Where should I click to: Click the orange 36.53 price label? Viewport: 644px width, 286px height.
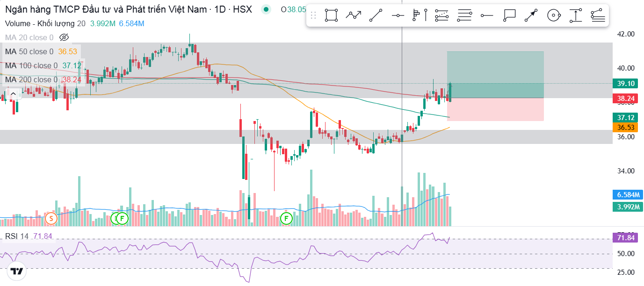pyautogui.click(x=626, y=127)
